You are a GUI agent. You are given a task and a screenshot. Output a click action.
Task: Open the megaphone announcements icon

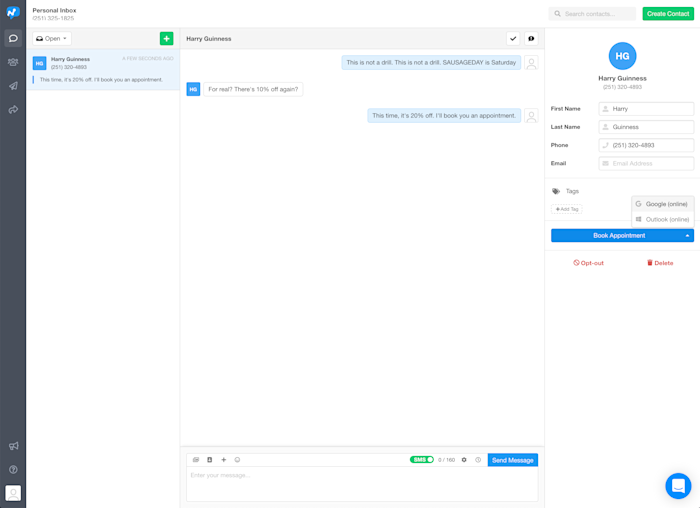[13, 446]
